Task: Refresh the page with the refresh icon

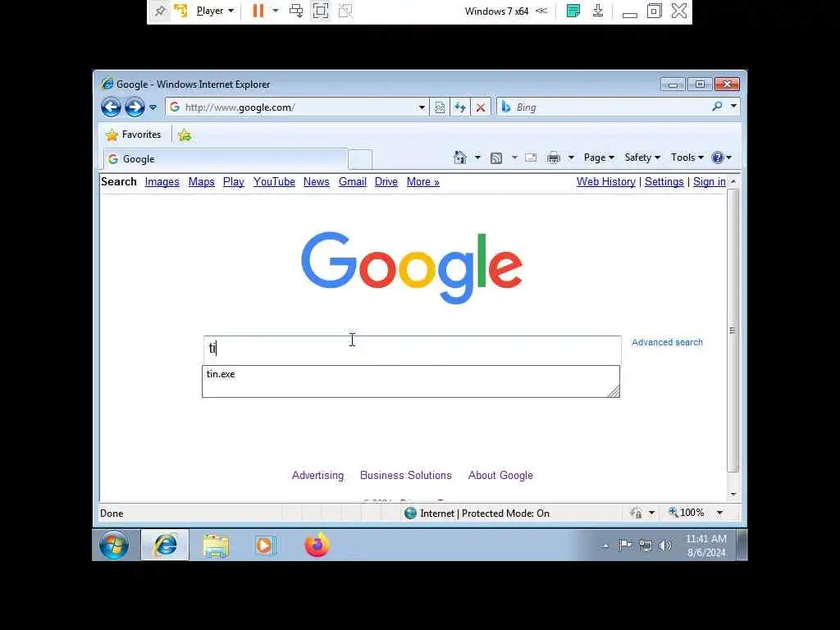Action: point(460,107)
